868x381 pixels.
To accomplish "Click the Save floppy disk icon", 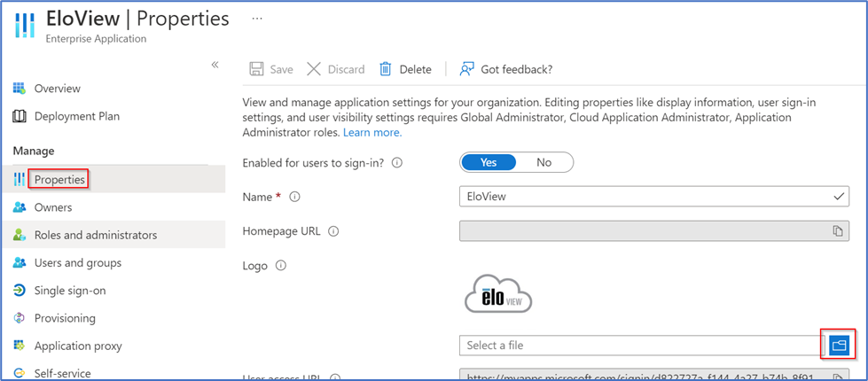I will 256,69.
